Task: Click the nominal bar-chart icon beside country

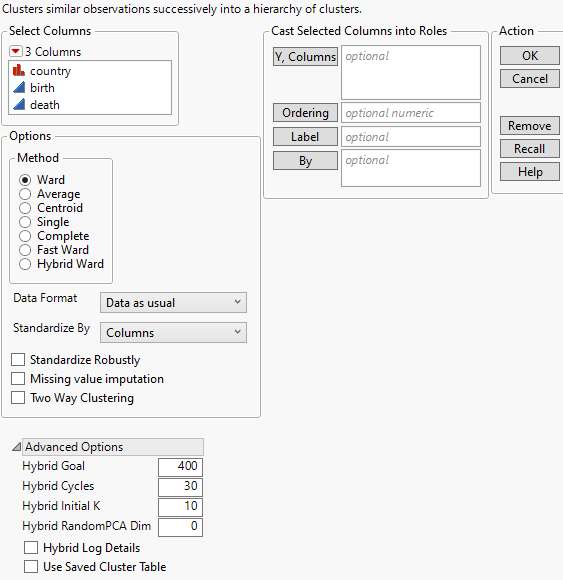Action: click(18, 70)
